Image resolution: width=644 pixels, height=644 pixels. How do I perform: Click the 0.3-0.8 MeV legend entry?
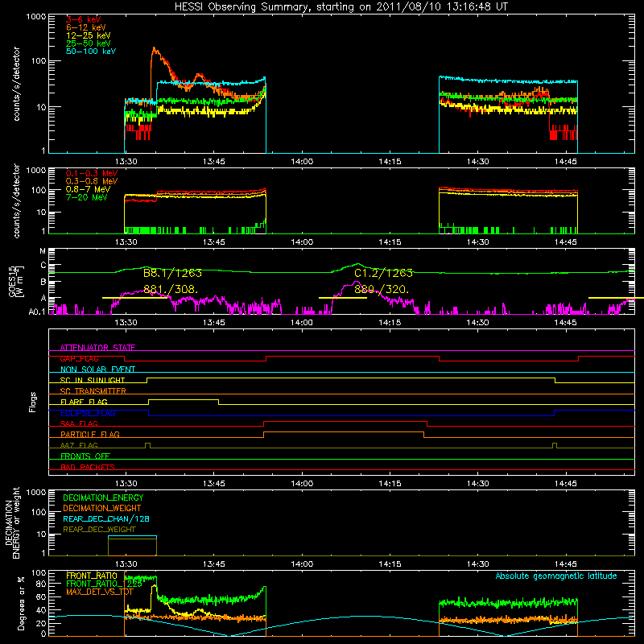click(x=92, y=181)
